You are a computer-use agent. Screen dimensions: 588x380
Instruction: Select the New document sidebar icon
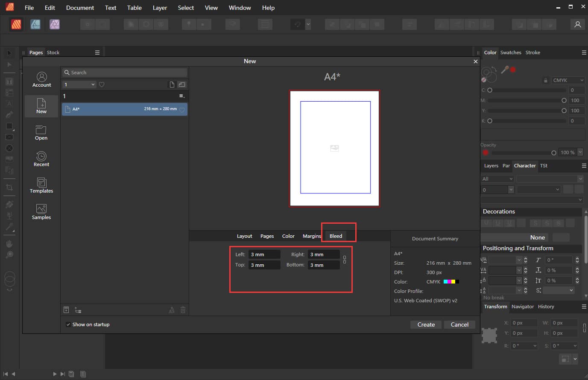click(x=41, y=106)
